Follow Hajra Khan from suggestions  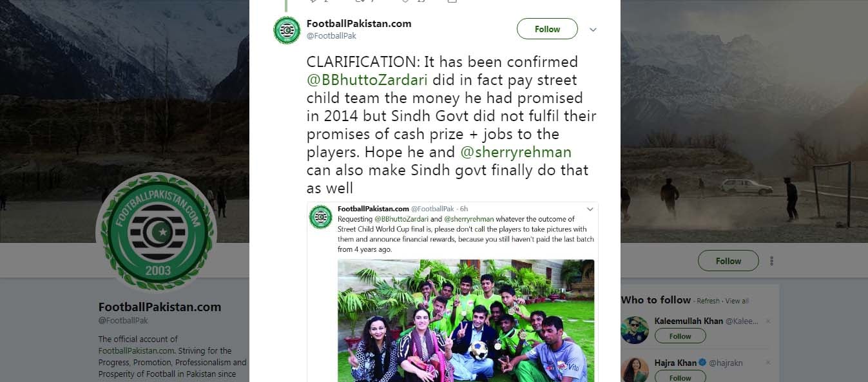(680, 377)
